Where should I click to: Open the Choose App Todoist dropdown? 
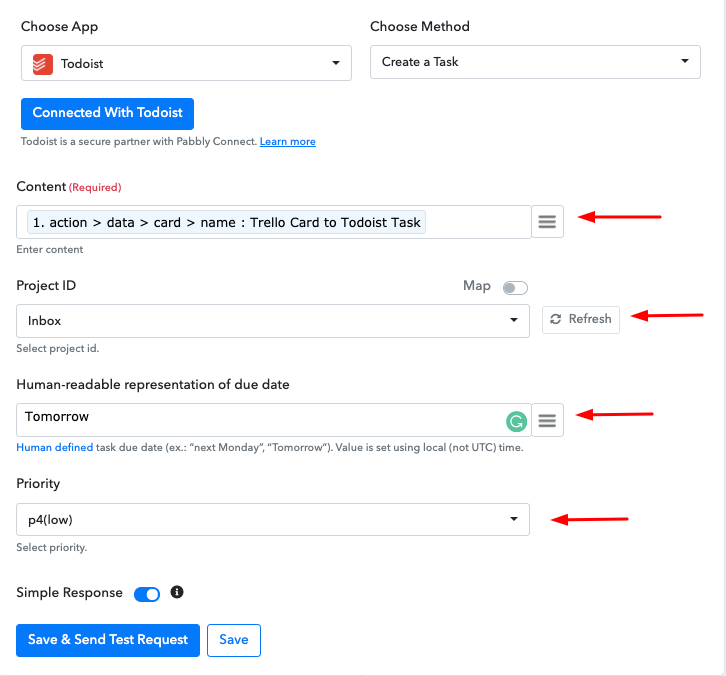pyautogui.click(x=186, y=63)
